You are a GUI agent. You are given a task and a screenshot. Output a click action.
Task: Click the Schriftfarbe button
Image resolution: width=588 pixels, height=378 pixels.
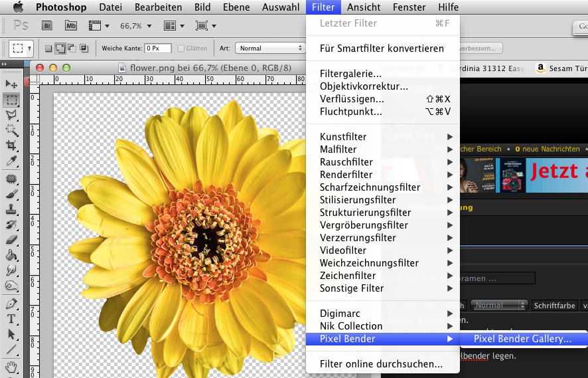(554, 306)
